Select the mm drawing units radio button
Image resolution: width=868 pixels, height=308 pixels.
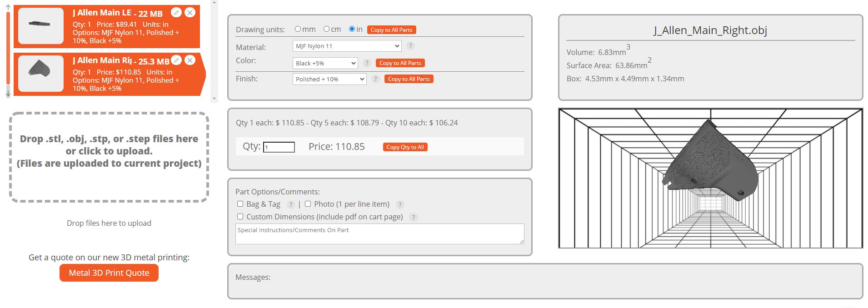298,29
